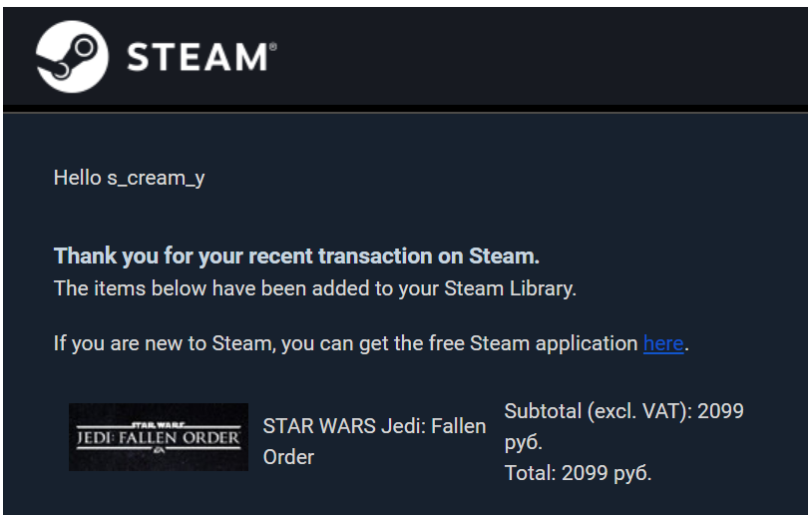Screen dimensions: 812x515
Task: Click the 'руб.' currency under Subtotal
Action: tap(523, 442)
